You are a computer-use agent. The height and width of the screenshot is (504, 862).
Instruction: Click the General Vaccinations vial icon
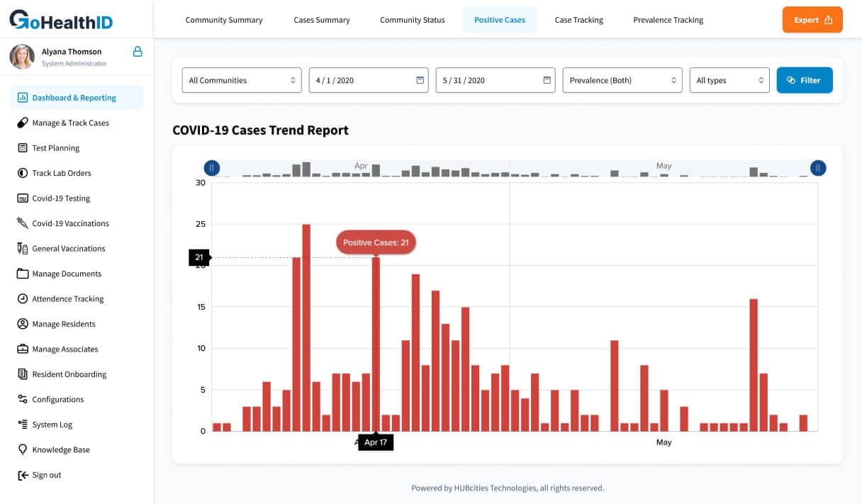point(22,249)
